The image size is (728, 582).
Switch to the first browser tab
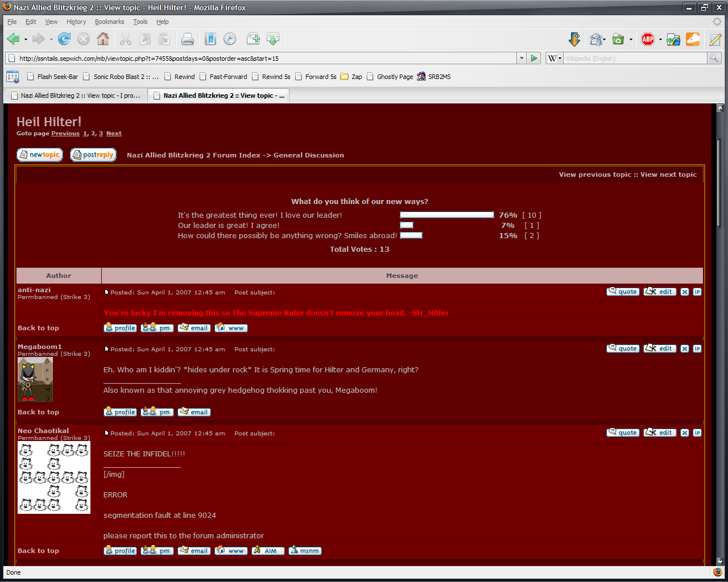tap(76, 95)
